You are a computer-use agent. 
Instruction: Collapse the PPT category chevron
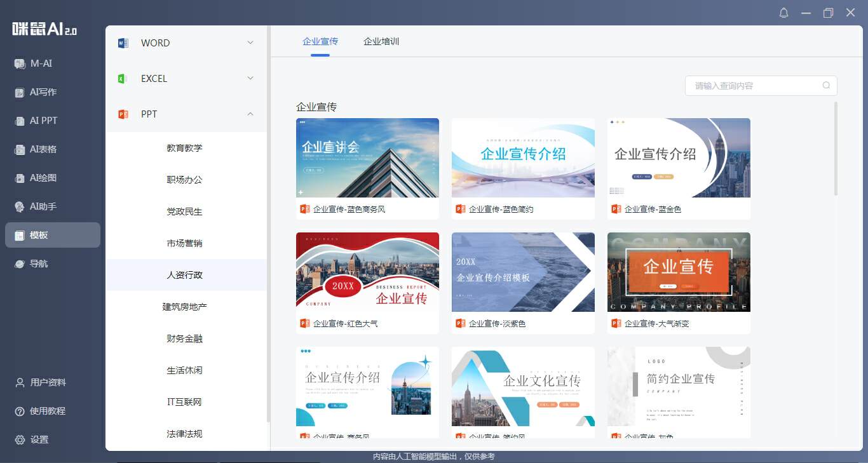(250, 114)
